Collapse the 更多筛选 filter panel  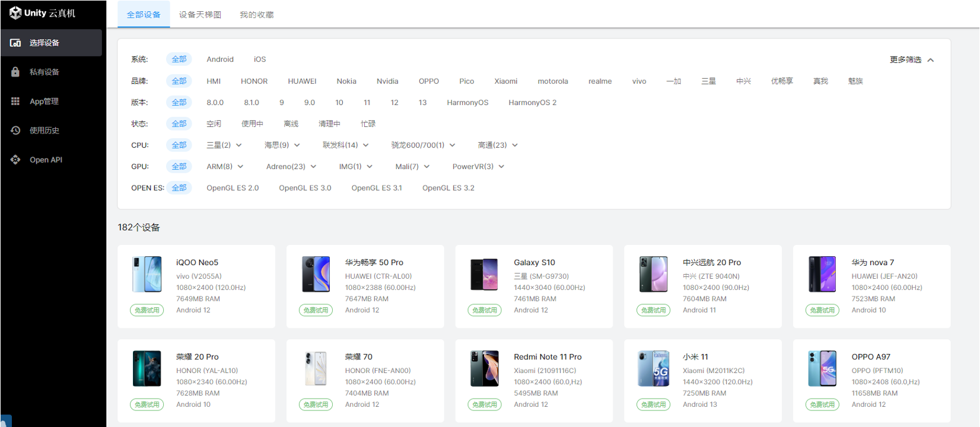912,60
